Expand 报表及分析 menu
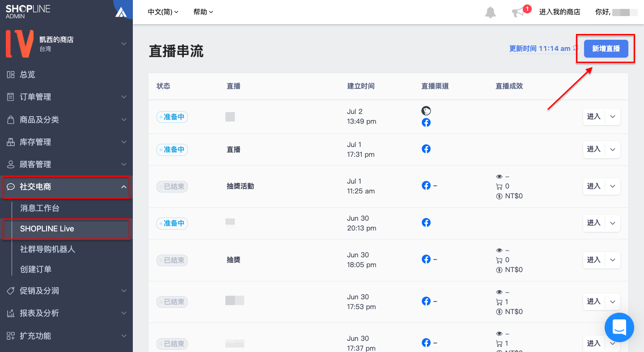This screenshot has height=352, width=644. point(66,313)
